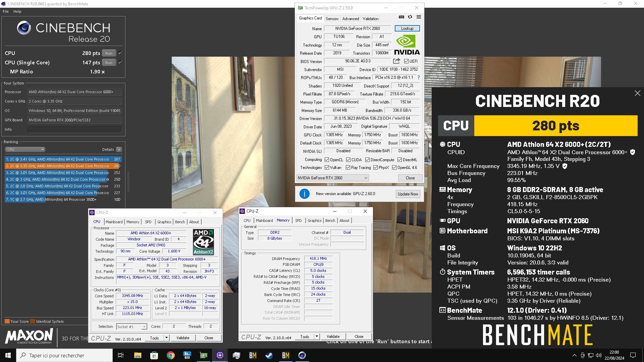Export the BIOS with the share arrow icon
The height and width of the screenshot is (362, 644).
click(x=396, y=61)
